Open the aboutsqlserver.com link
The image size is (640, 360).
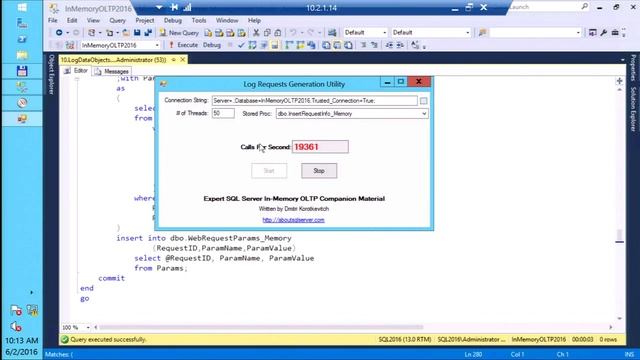click(293, 220)
